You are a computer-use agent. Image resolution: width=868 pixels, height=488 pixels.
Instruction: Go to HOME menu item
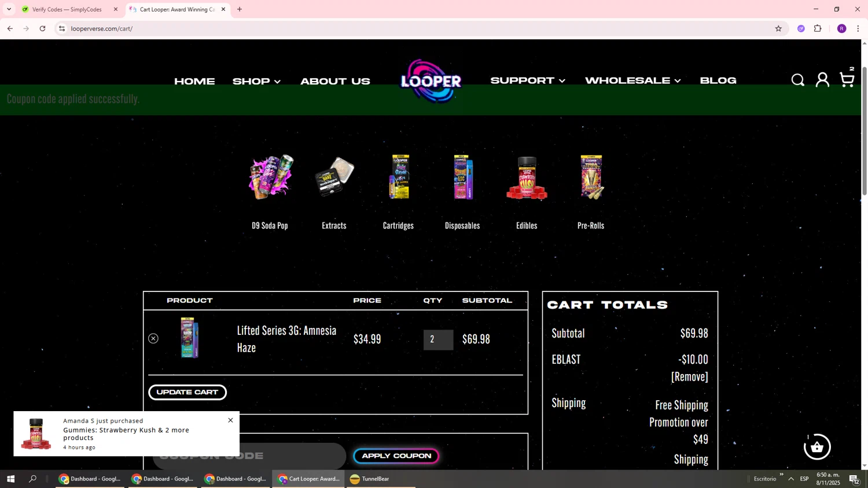(194, 82)
